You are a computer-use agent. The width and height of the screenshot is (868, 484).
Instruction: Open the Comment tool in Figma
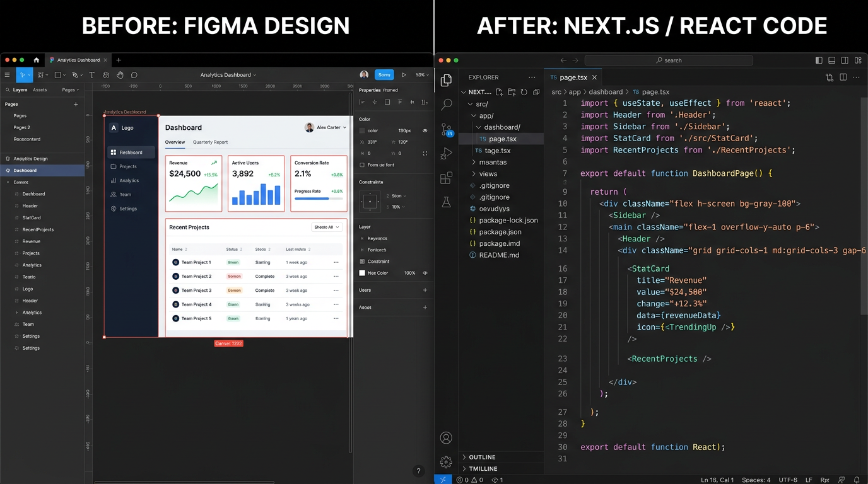(134, 75)
